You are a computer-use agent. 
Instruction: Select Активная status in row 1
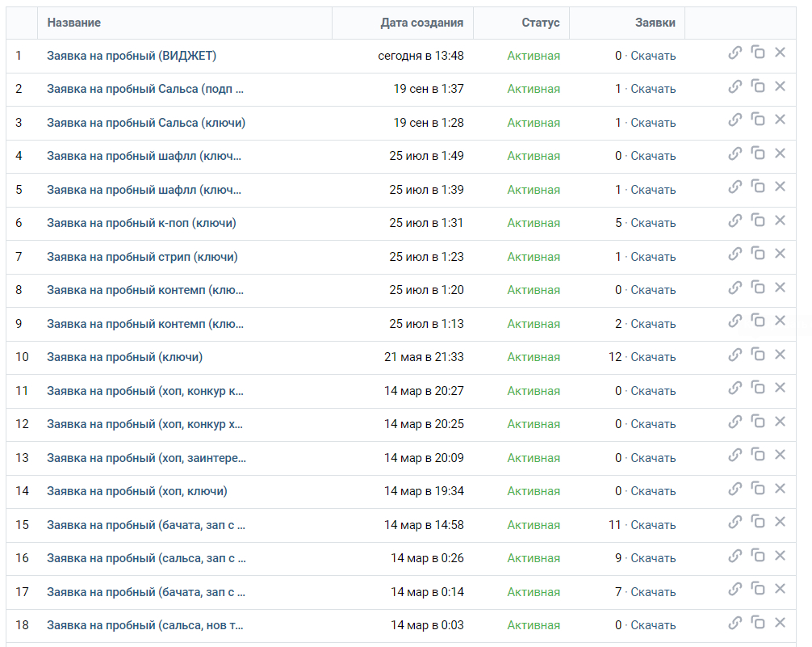click(534, 56)
